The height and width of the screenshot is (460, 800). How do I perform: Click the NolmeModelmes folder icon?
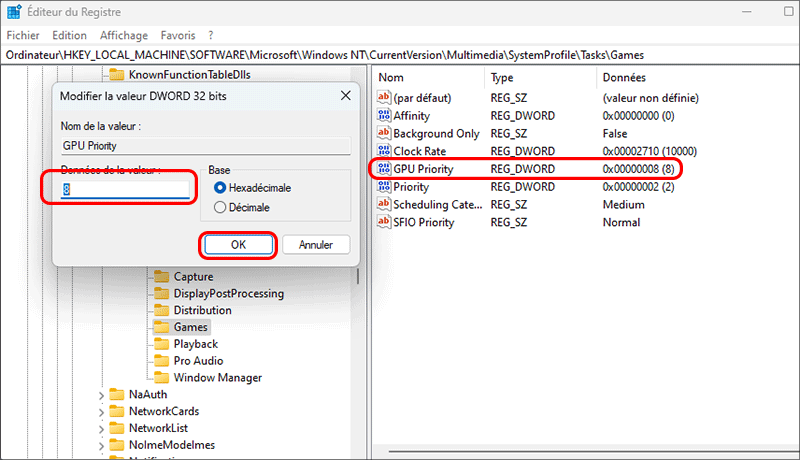point(117,445)
